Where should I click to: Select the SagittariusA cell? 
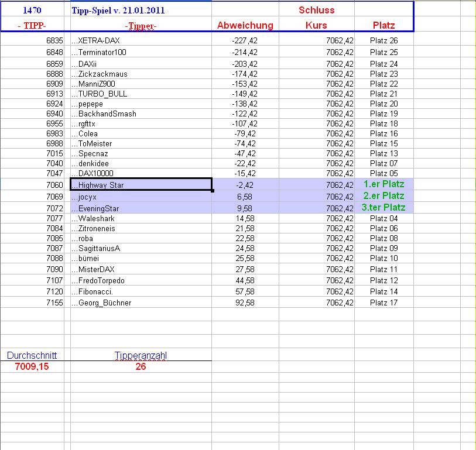click(x=141, y=249)
